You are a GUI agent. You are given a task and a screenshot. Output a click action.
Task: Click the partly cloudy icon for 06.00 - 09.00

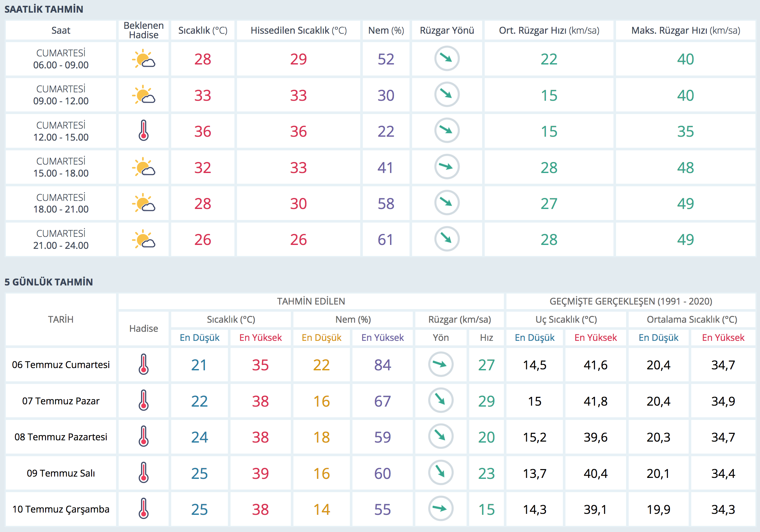pos(143,59)
